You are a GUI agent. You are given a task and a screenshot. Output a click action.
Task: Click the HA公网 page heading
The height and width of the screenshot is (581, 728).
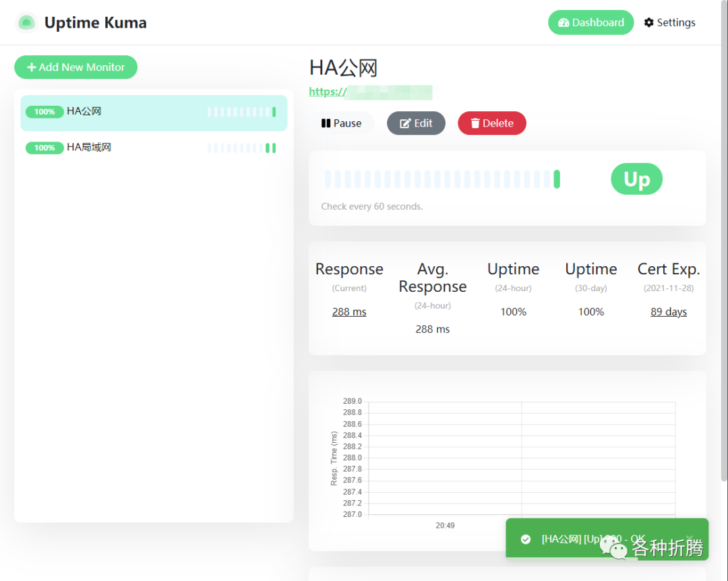(x=343, y=68)
